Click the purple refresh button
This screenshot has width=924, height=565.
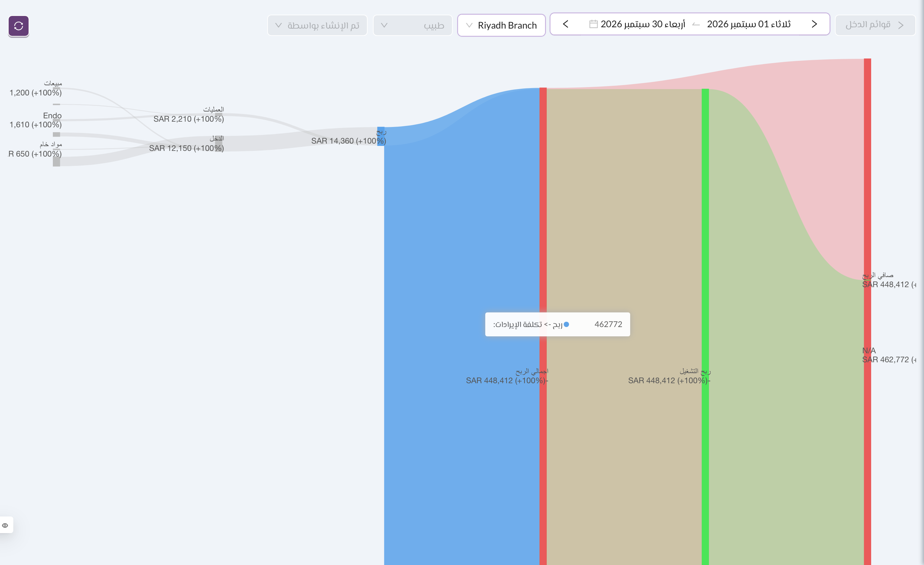click(x=18, y=26)
